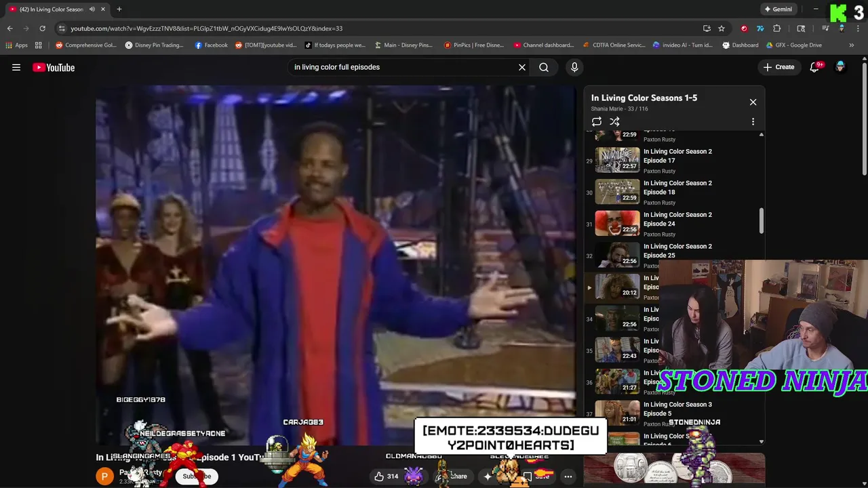Close the In Living Color playlist panel
868x488 pixels.
click(x=753, y=102)
